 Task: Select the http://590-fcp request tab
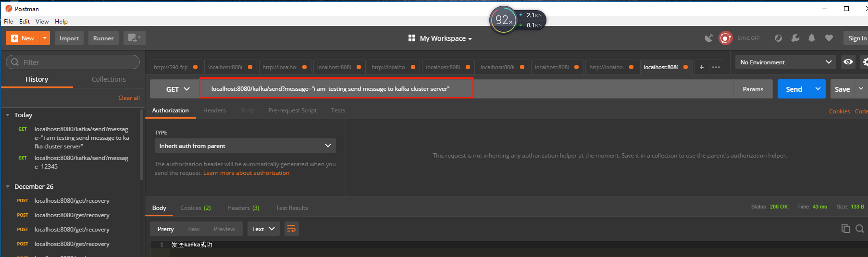coord(175,67)
